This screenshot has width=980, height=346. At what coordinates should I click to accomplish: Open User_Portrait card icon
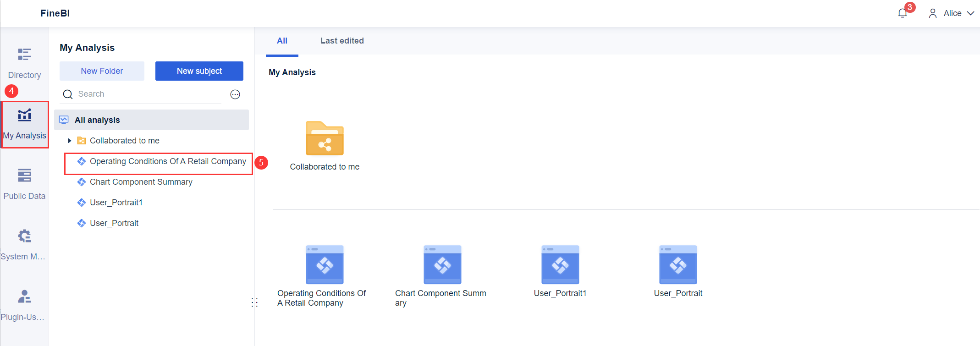point(678,264)
